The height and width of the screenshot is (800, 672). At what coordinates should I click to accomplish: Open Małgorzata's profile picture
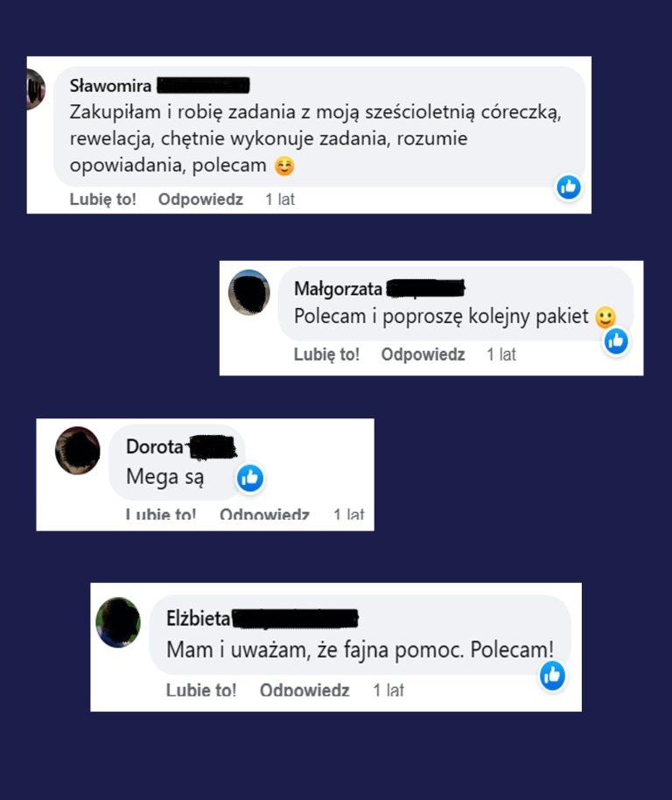pyautogui.click(x=248, y=292)
